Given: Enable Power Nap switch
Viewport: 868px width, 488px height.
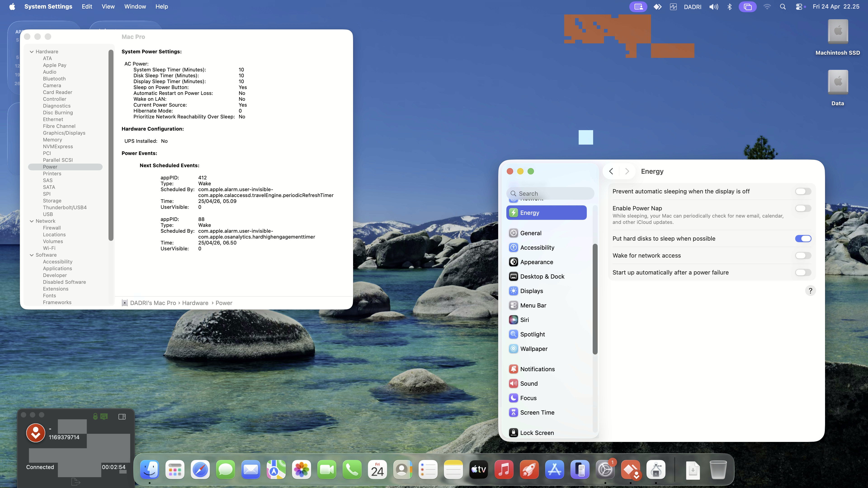Looking at the screenshot, I should pos(803,208).
